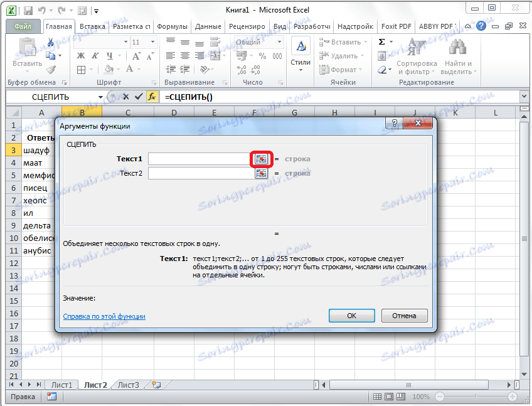Screen dimensions: 532x406
Task: Click the Percent Style icon
Action: point(262,56)
